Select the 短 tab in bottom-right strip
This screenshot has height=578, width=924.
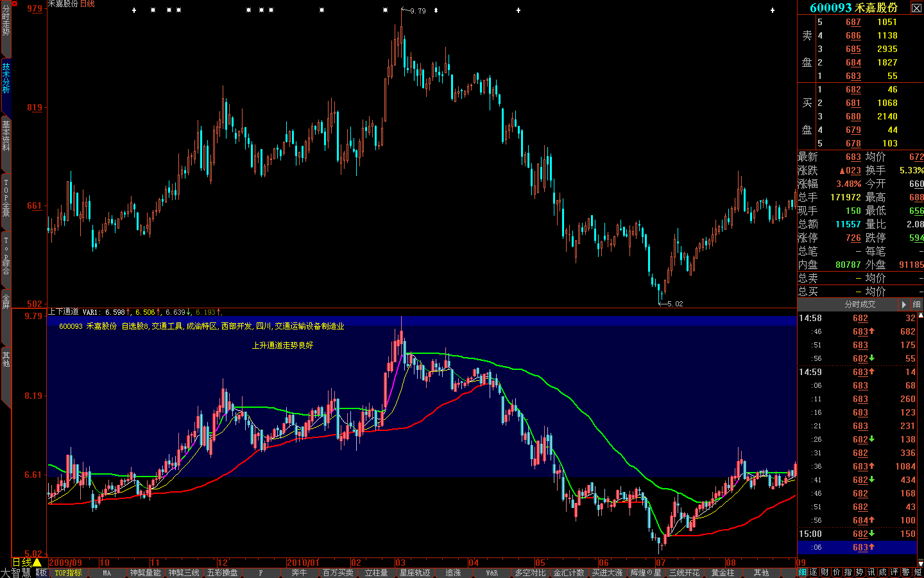[x=918, y=572]
